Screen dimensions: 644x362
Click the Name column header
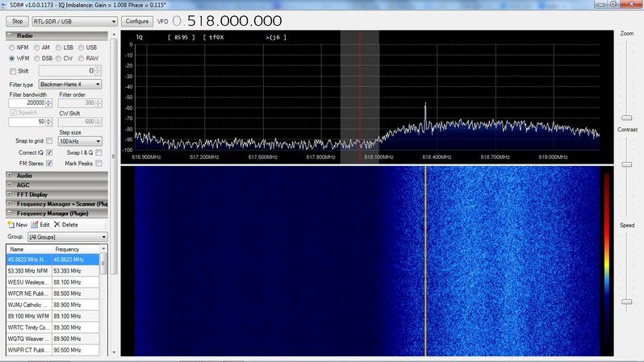[x=29, y=249]
